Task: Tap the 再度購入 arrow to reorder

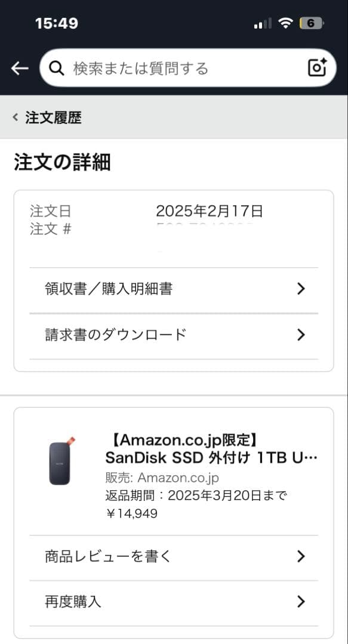Action: point(301,602)
